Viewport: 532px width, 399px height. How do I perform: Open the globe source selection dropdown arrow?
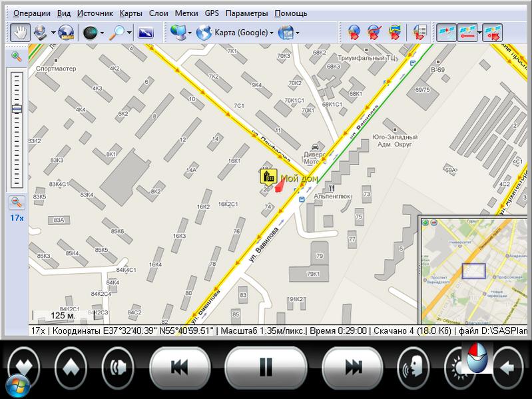tap(102, 33)
